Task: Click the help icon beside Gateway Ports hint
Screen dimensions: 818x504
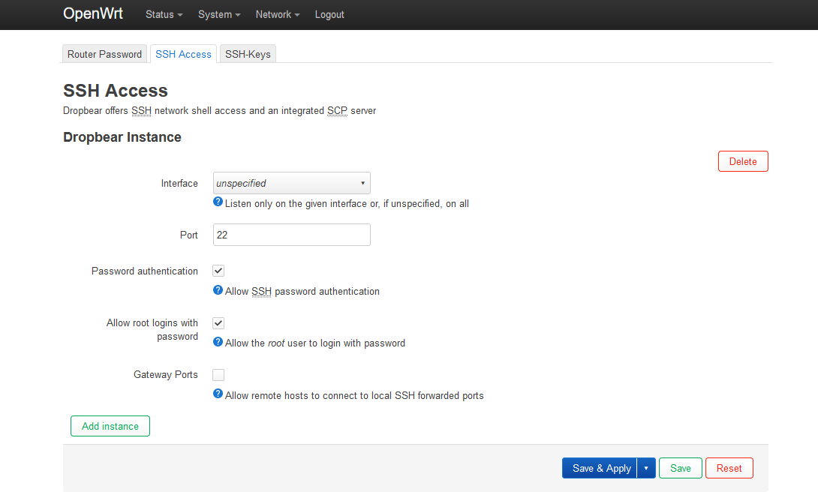Action: tap(218, 394)
